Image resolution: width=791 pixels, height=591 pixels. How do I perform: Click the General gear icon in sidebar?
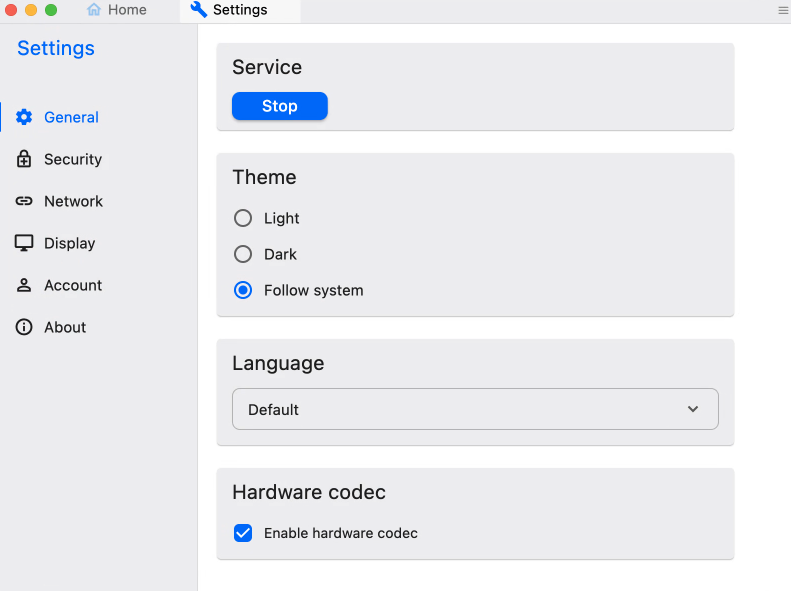click(x=24, y=117)
